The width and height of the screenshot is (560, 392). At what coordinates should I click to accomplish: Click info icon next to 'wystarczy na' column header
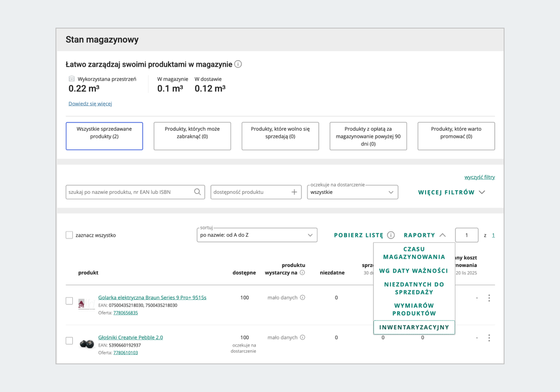pyautogui.click(x=302, y=273)
